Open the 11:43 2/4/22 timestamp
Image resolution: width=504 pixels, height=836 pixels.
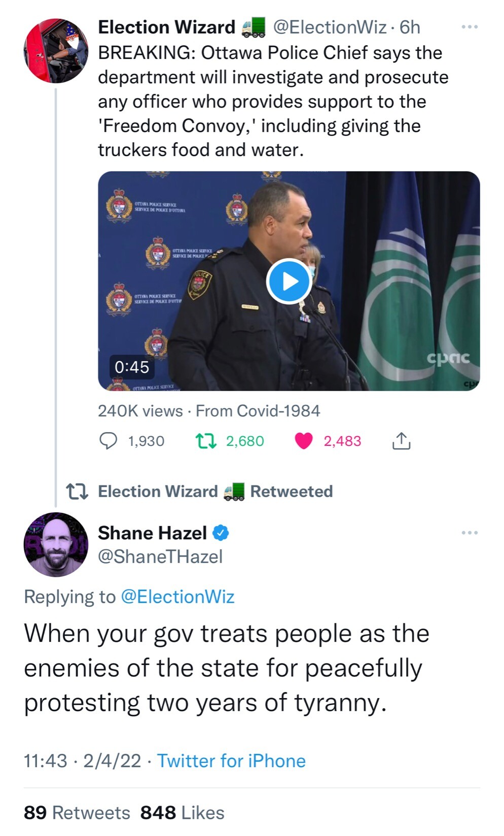(x=83, y=761)
